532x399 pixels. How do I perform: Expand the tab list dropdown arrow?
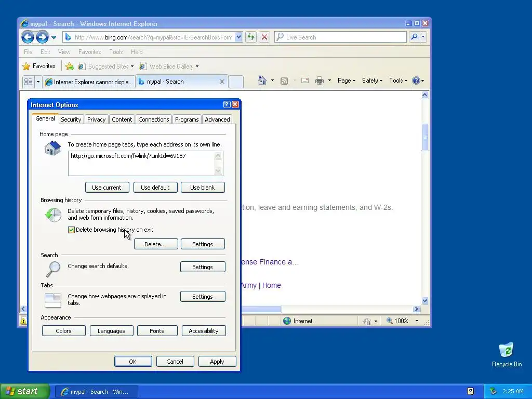[x=38, y=82]
